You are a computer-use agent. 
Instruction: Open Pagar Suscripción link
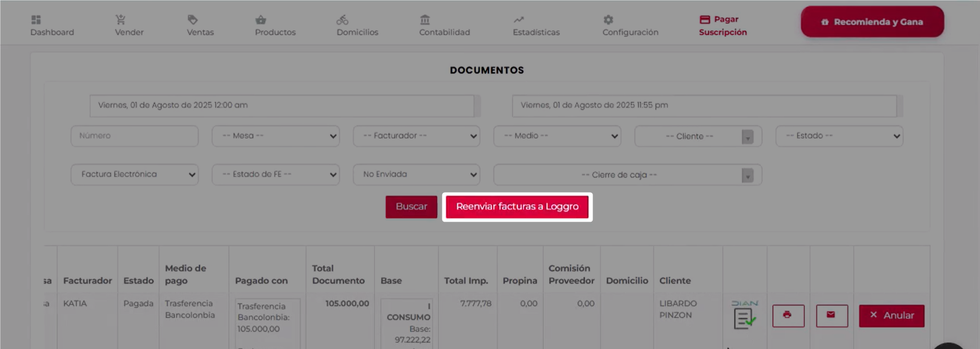coord(723,26)
